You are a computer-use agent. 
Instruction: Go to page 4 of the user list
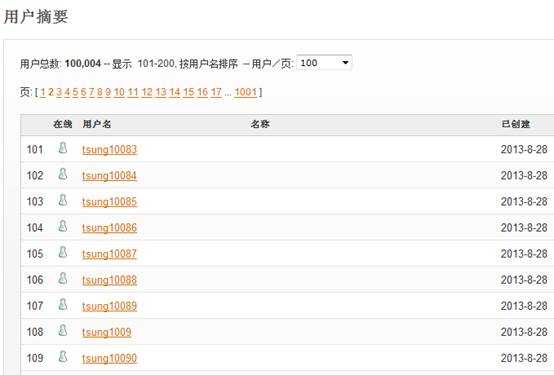[x=67, y=92]
